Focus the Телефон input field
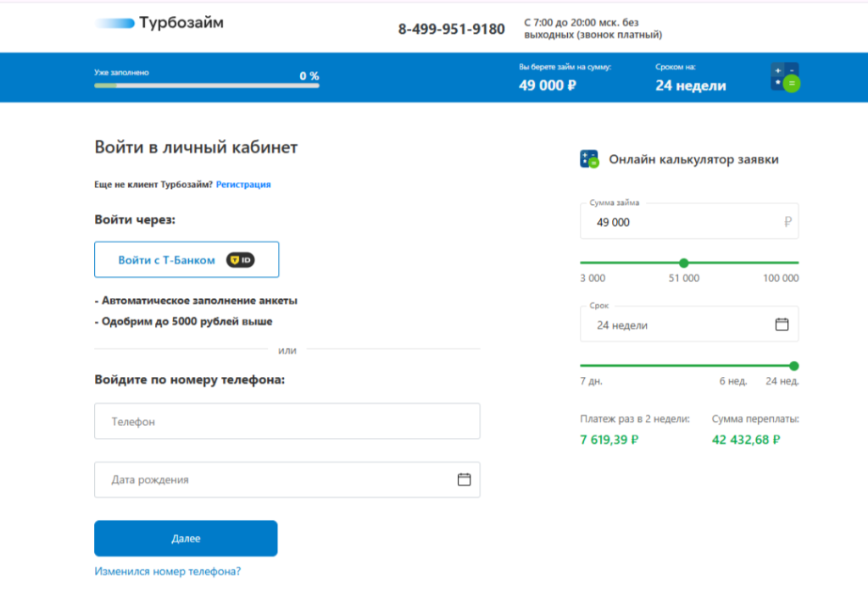The image size is (868, 598). (287, 421)
